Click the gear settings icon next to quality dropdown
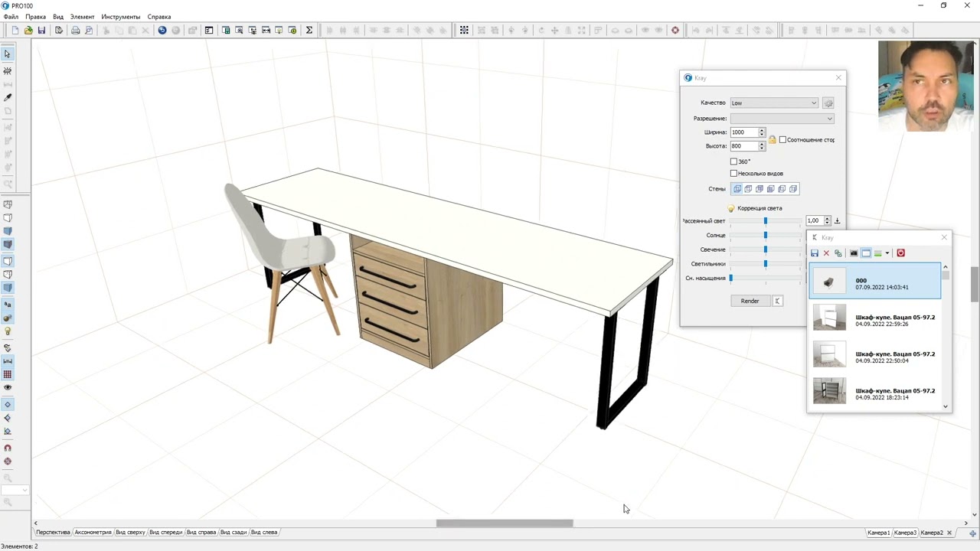The height and width of the screenshot is (551, 980). [828, 103]
